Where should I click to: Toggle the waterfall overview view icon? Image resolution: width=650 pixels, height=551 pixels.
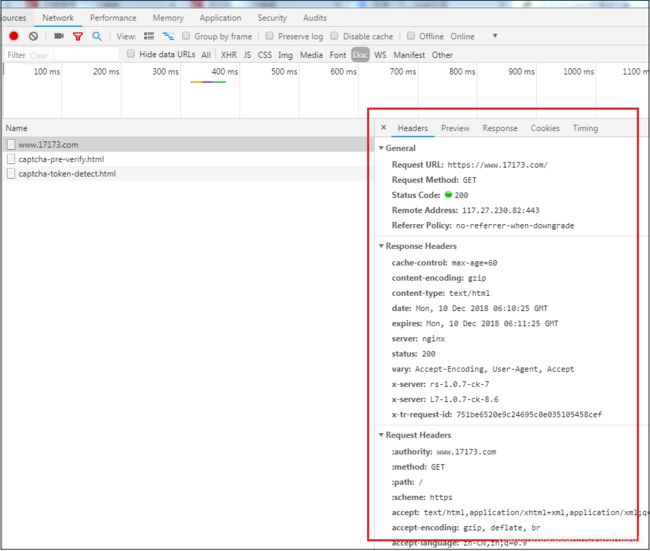pos(168,36)
